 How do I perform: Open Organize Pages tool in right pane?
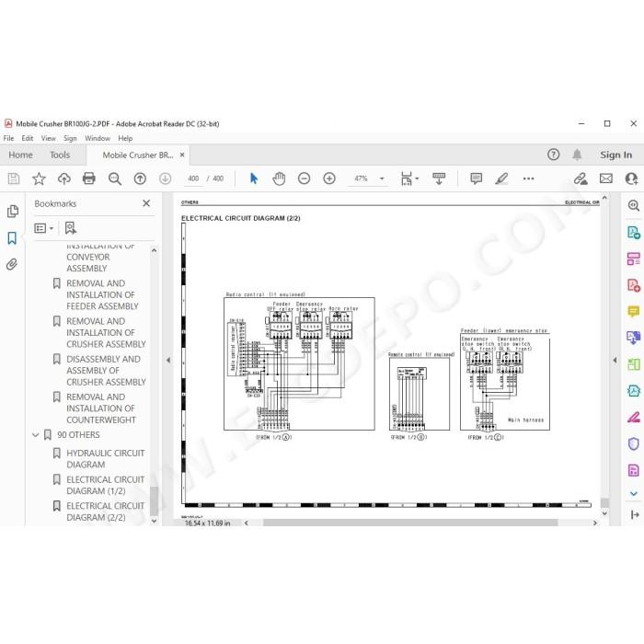coord(634,259)
